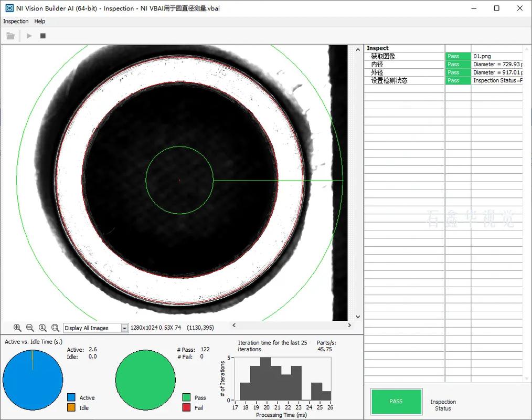Click the NI Vision Builder title bar icon
This screenshot has height=420, width=532.
9,8
